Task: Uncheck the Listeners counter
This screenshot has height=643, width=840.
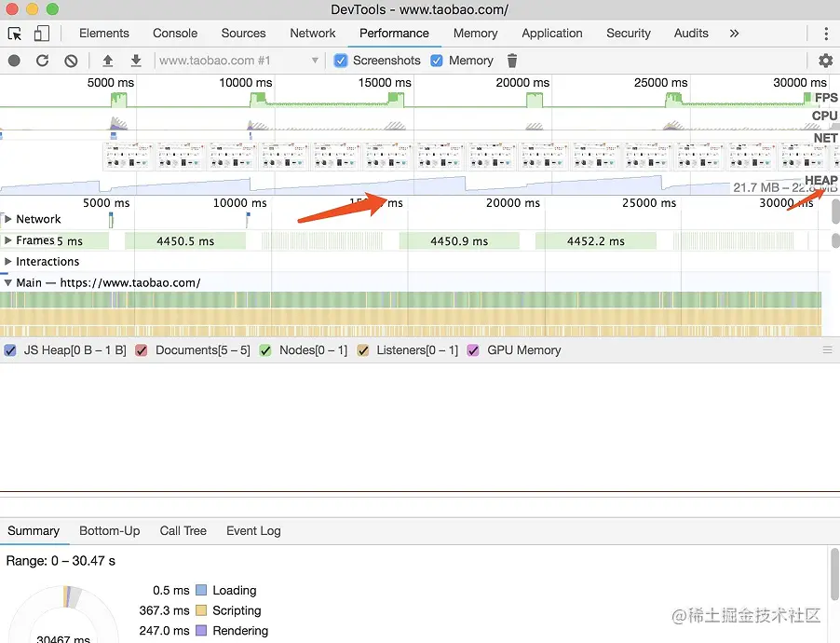Action: [x=363, y=350]
